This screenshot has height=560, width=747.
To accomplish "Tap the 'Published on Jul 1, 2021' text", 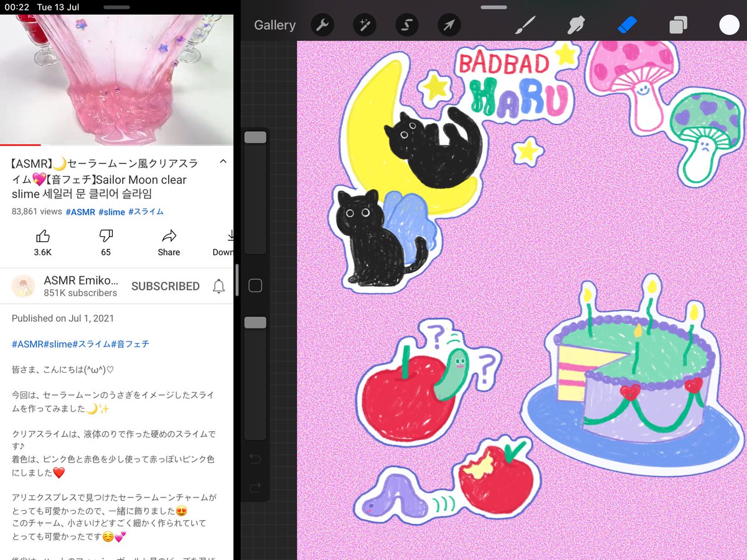I will (x=63, y=318).
